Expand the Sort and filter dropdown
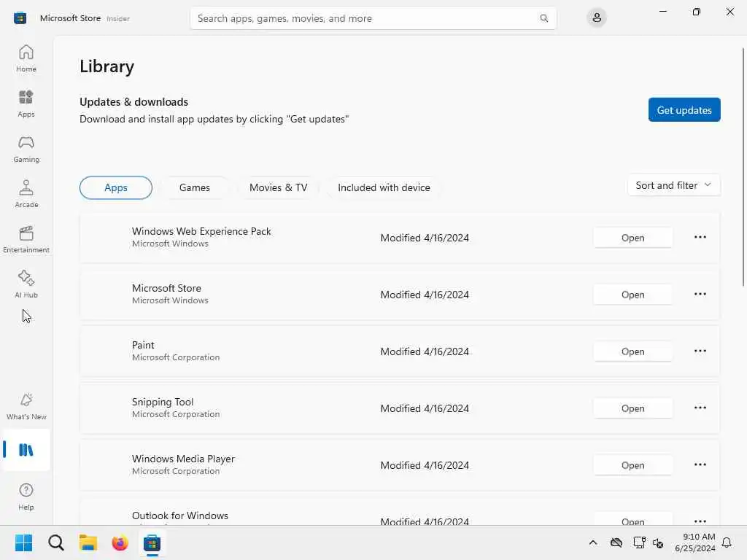 pos(673,185)
